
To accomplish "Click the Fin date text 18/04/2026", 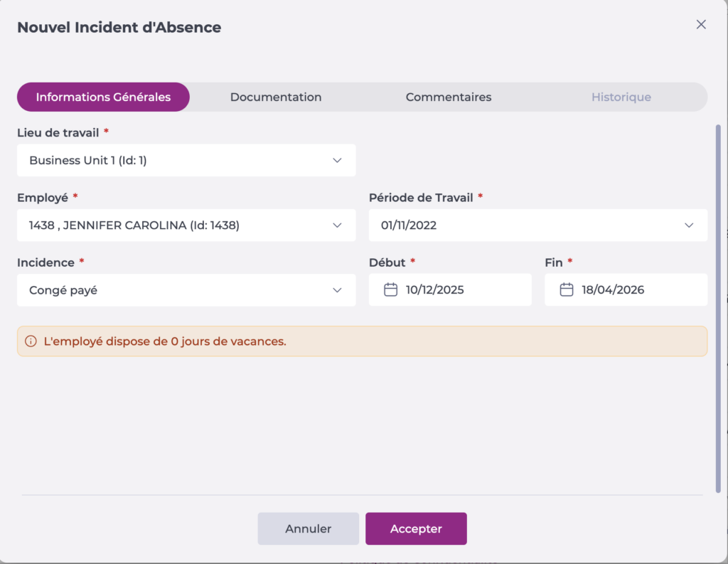I will (x=613, y=290).
